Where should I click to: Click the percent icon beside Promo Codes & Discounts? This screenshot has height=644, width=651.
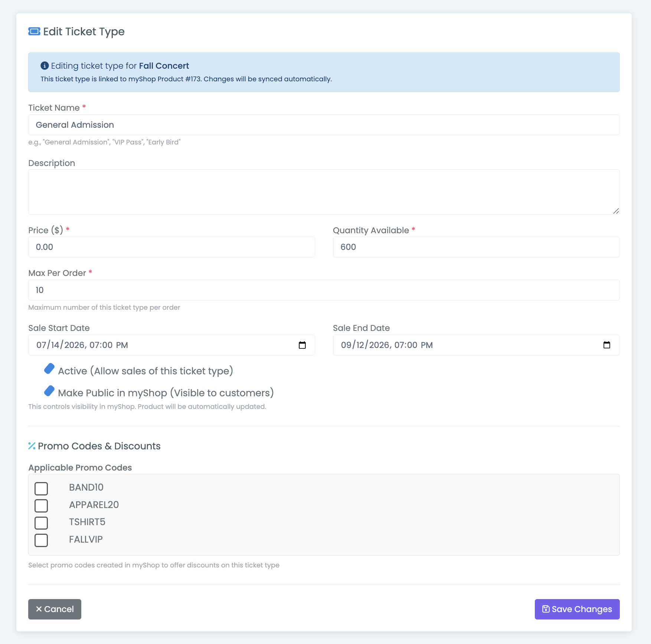[32, 446]
